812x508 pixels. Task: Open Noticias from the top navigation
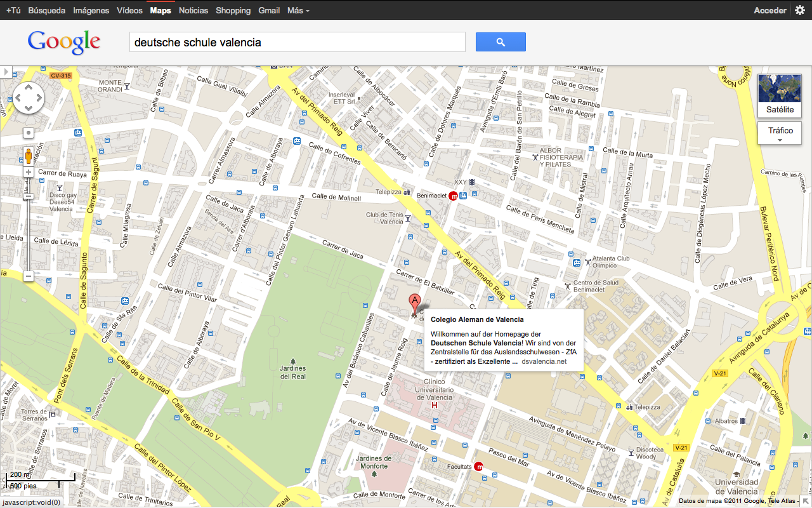pos(193,11)
